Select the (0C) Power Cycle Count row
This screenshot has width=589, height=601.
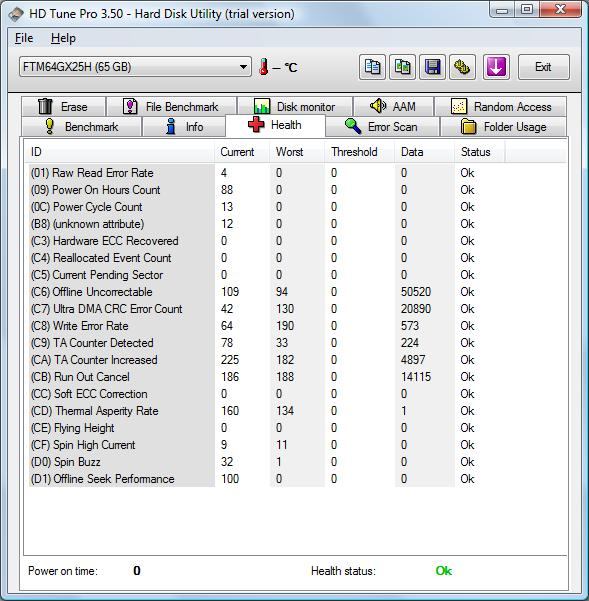click(x=267, y=207)
